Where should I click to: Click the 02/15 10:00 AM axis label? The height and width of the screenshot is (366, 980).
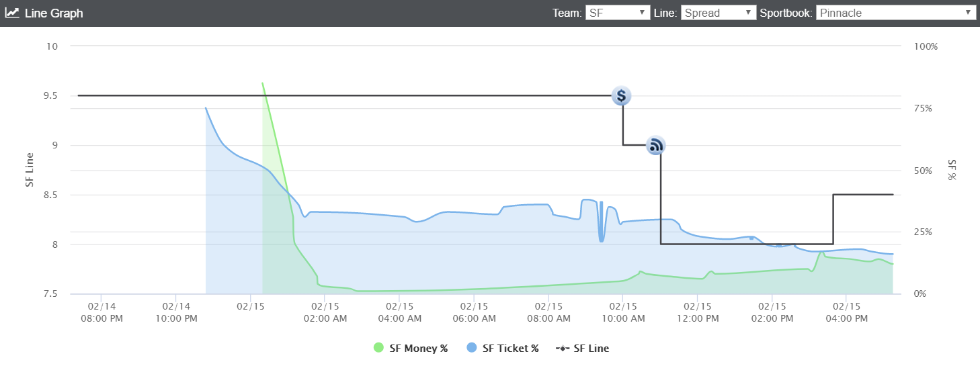(x=622, y=313)
